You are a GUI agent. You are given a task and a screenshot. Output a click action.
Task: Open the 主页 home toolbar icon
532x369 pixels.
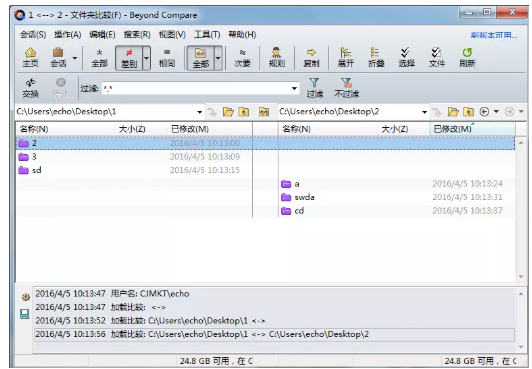point(31,58)
